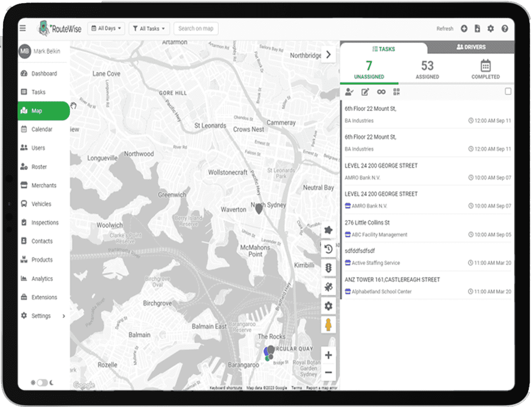
Task: Open the All Days dropdown
Action: (106, 28)
